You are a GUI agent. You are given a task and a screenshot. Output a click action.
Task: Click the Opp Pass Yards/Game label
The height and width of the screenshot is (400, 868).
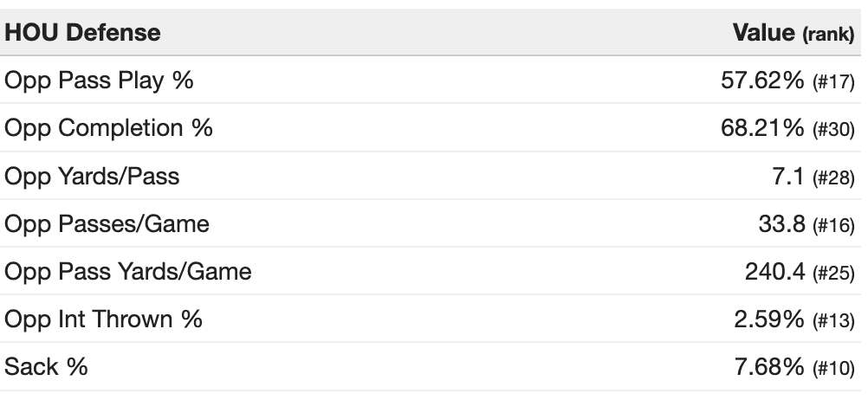[128, 272]
